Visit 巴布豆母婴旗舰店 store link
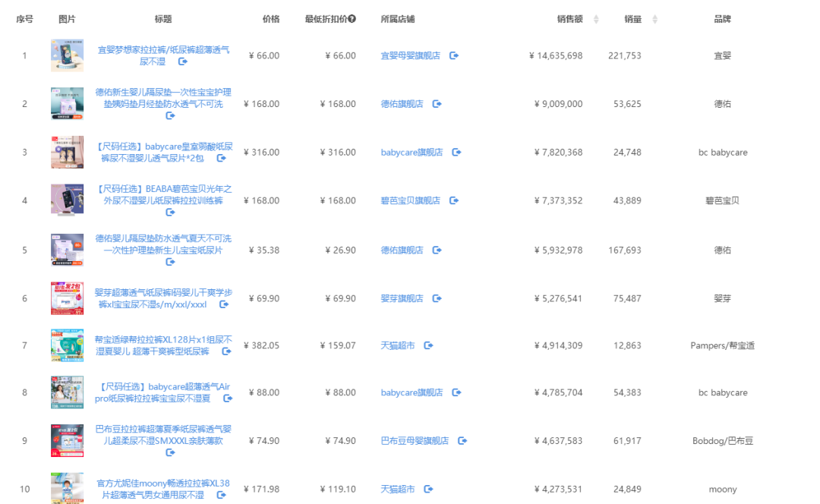This screenshot has height=504, width=820. 415,441
